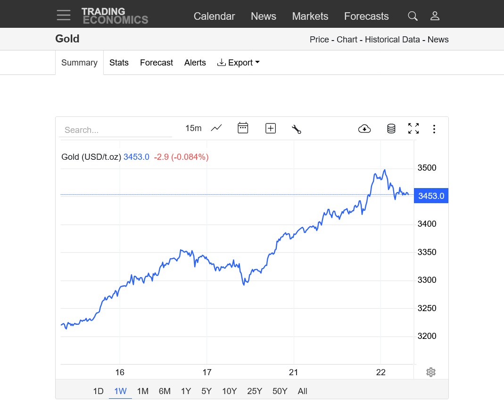Open the user account icon
This screenshot has height=420, width=504.
435,16
